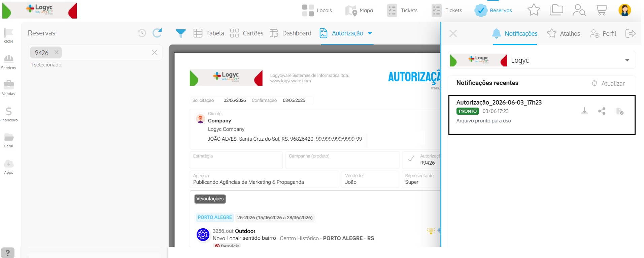644x258 pixels.
Task: Open the Perfil tab
Action: (603, 33)
